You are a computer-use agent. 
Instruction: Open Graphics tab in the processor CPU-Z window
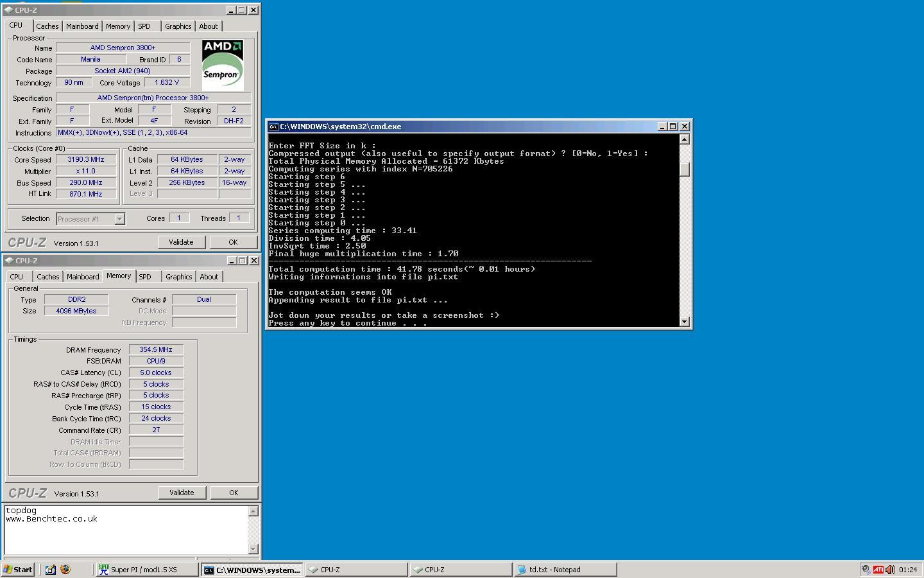coord(178,26)
